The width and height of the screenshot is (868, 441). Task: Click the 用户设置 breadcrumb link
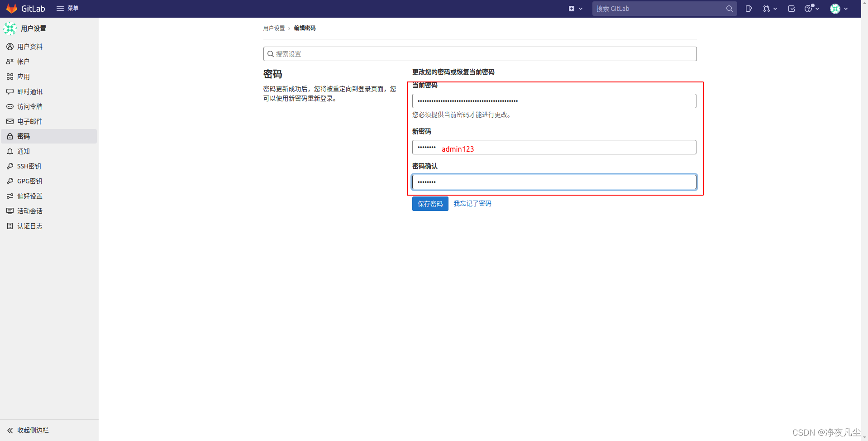274,28
